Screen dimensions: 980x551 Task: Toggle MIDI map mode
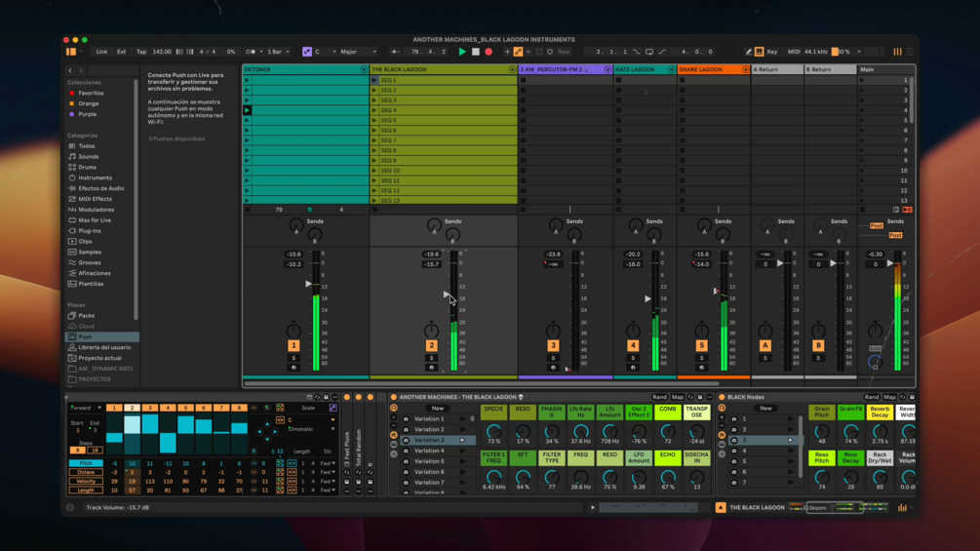[793, 52]
